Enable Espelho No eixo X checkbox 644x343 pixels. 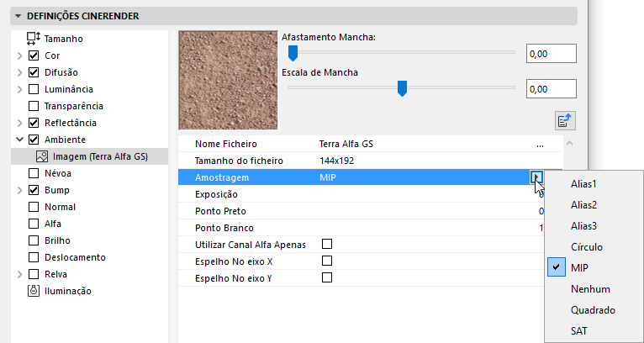[327, 261]
